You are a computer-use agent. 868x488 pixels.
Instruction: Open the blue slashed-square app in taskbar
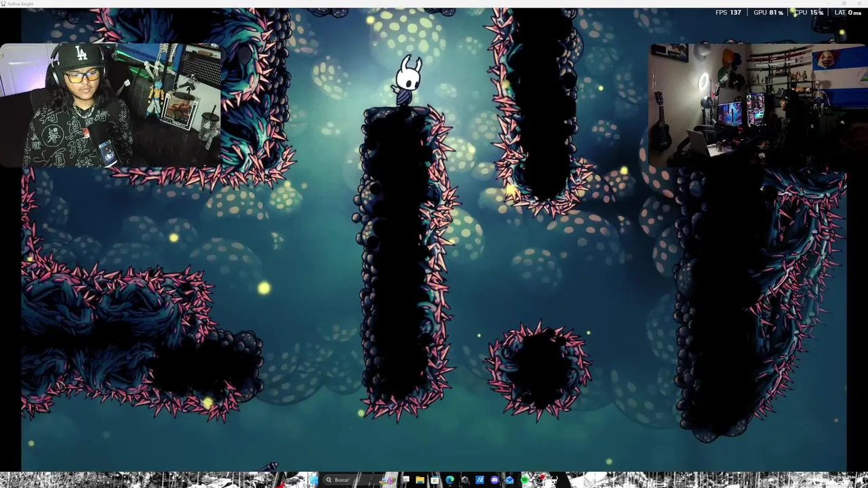tap(479, 480)
